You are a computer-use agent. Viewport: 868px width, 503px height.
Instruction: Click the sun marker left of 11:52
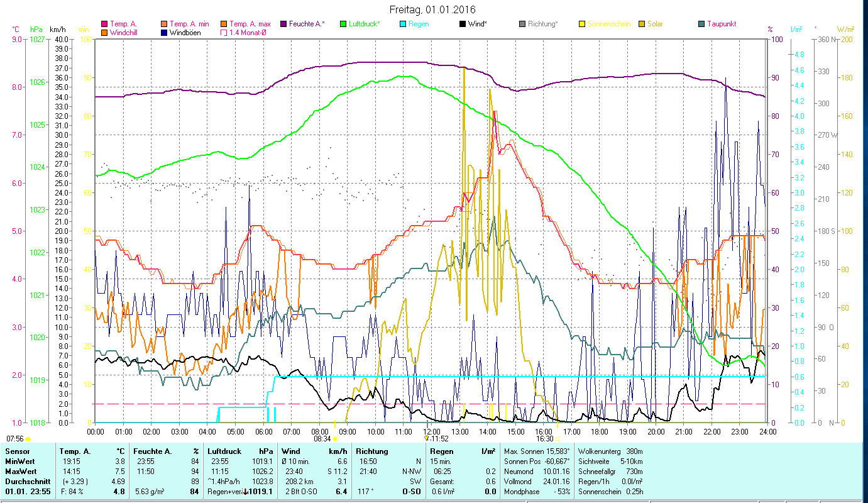pyautogui.click(x=427, y=438)
